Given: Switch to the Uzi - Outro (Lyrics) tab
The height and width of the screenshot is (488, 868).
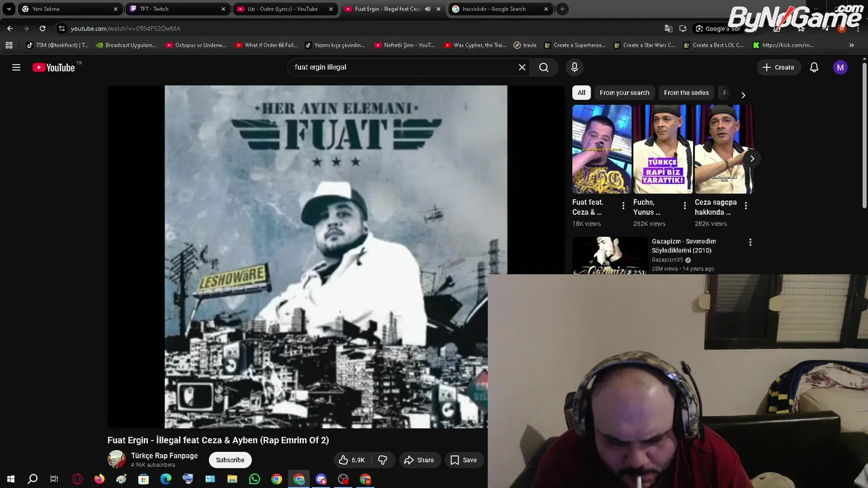Looking at the screenshot, I should point(283,9).
